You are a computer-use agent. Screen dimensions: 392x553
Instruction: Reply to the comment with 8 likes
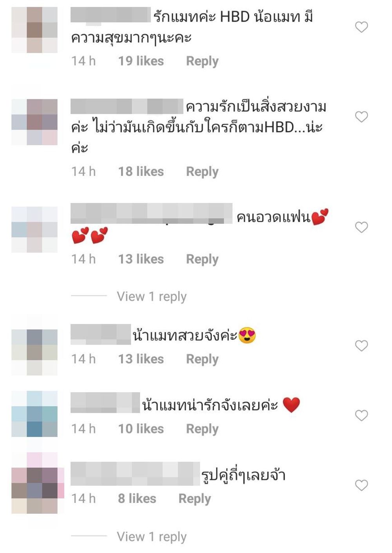tap(195, 499)
